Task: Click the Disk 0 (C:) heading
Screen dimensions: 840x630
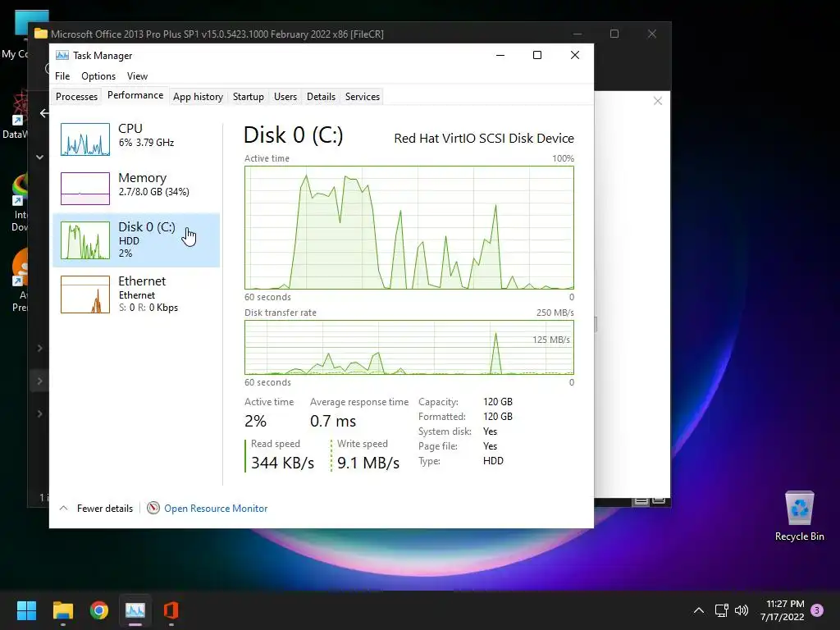Action: click(293, 135)
